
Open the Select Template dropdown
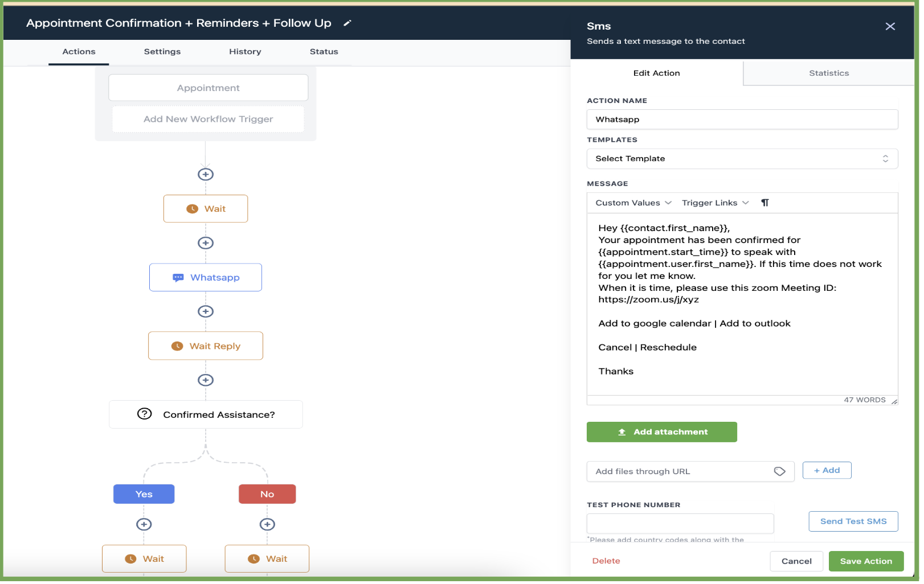[742, 159]
